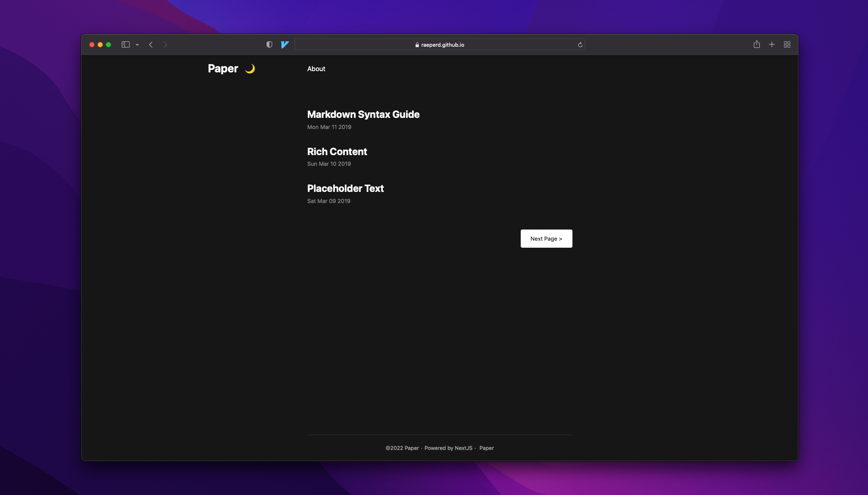Go forward with the forward arrow
Viewport: 868px width, 495px height.
(166, 45)
